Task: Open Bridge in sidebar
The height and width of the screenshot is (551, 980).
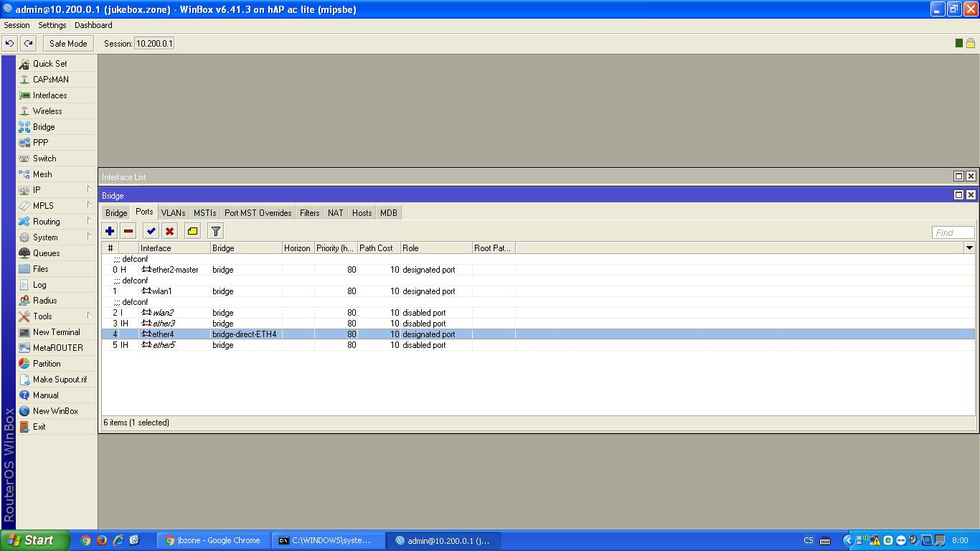Action: [57, 127]
